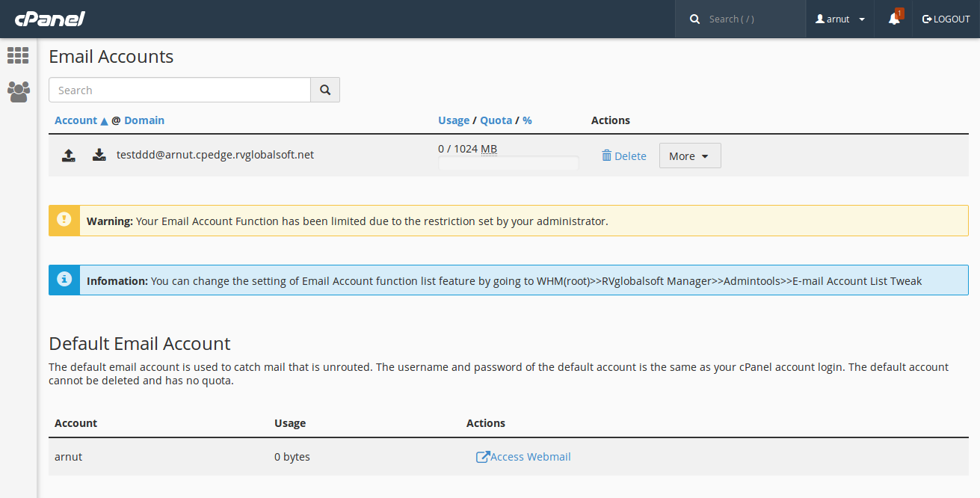The width and height of the screenshot is (980, 498).
Task: Select the user accounts sidebar icon
Action: (x=18, y=92)
